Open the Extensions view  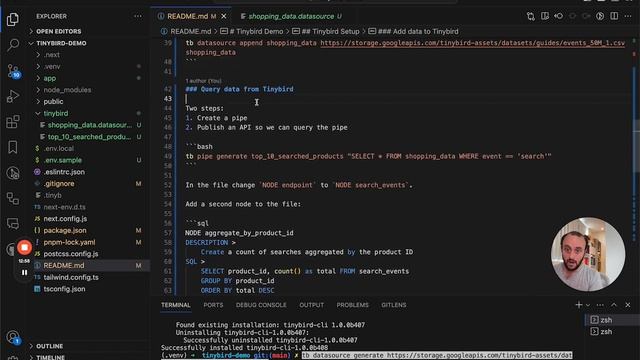13,122
